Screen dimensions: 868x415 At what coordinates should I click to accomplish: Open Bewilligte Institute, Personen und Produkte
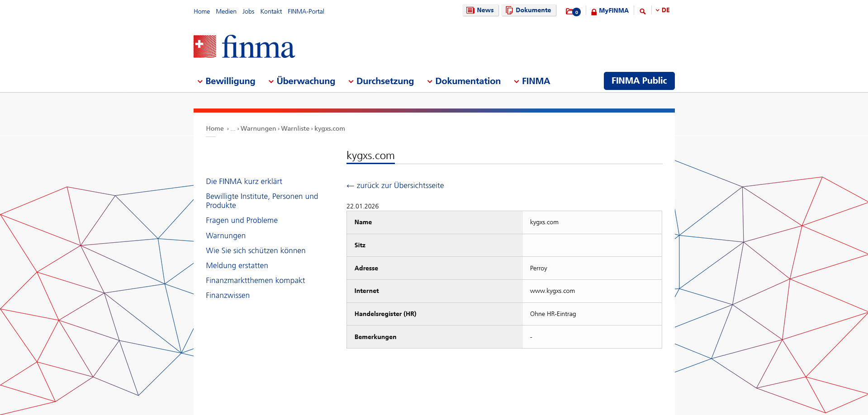click(262, 201)
